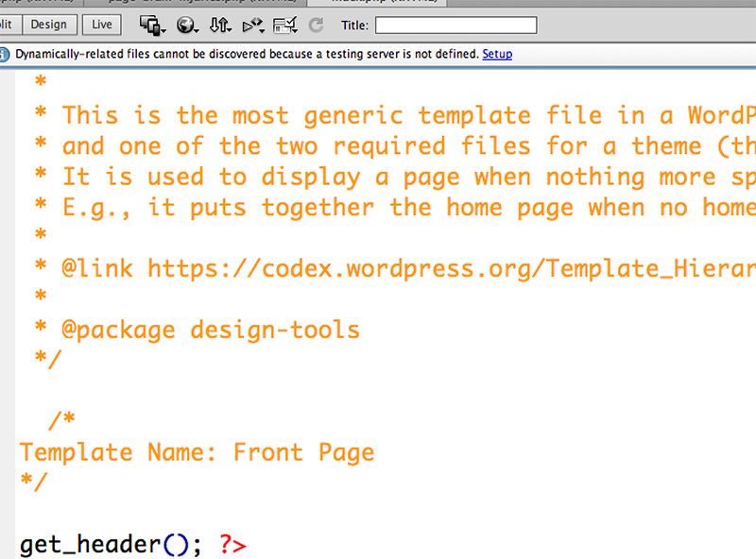Image resolution: width=756 pixels, height=559 pixels.
Task: Expand the File Management dropdown arrow
Action: pyautogui.click(x=230, y=27)
